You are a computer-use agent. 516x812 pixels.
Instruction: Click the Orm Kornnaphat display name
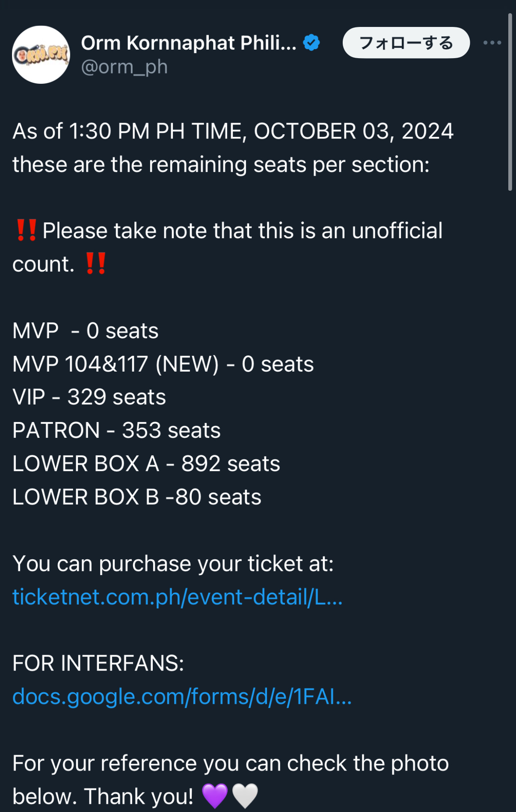[x=189, y=43]
